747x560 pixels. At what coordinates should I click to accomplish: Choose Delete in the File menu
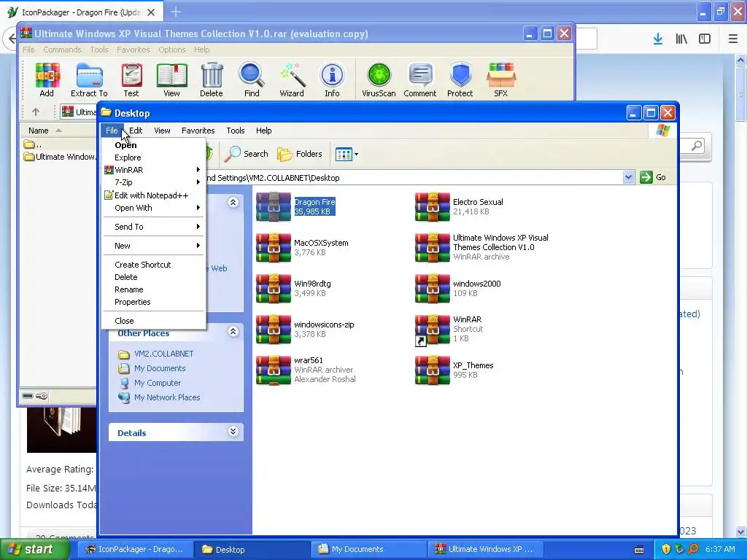click(153, 277)
